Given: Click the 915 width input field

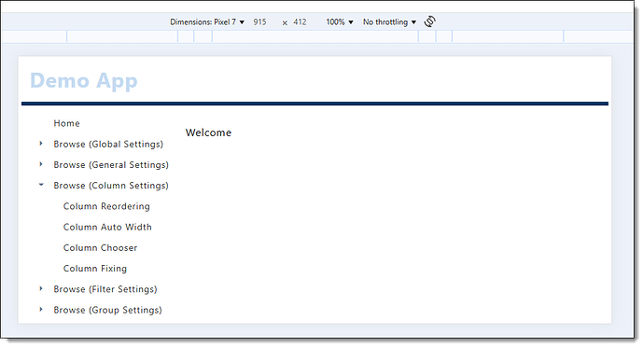Looking at the screenshot, I should coord(259,22).
